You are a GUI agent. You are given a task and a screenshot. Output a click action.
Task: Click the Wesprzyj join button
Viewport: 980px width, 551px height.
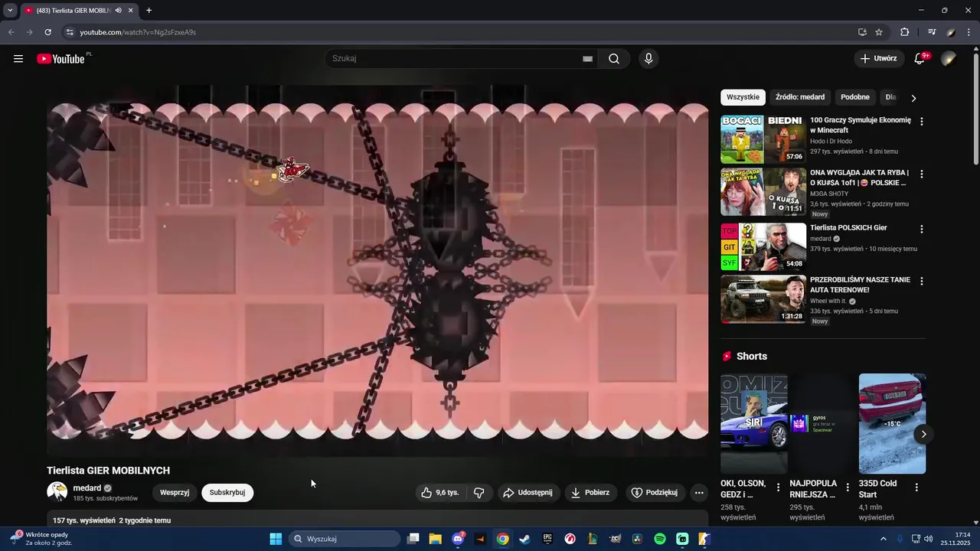[x=175, y=493]
